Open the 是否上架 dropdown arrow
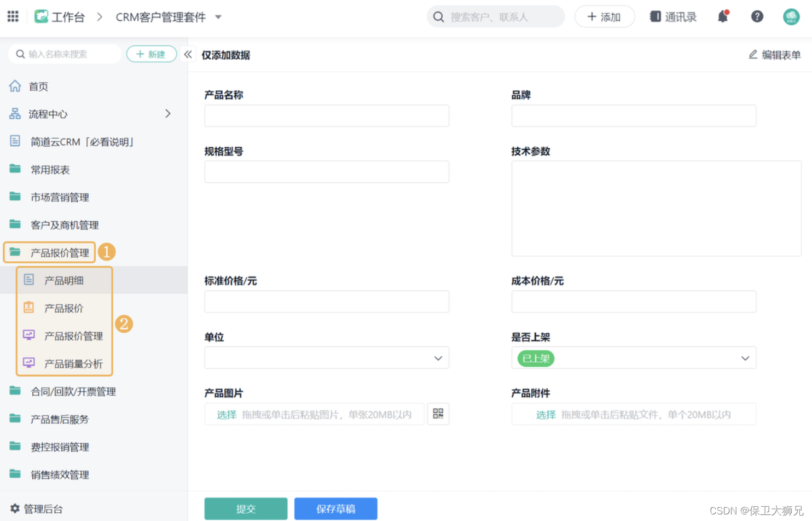This screenshot has height=521, width=812. pos(745,358)
